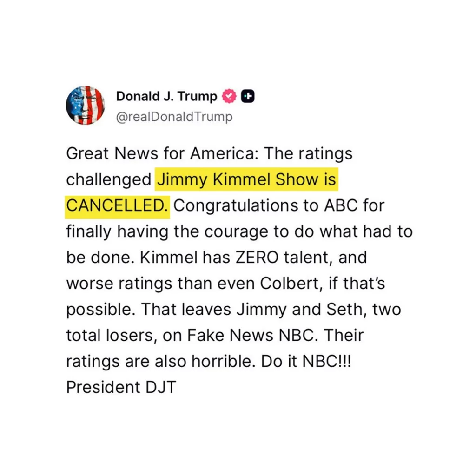Click the 'President DJT' signature line
476x476 pixels.
(121, 387)
